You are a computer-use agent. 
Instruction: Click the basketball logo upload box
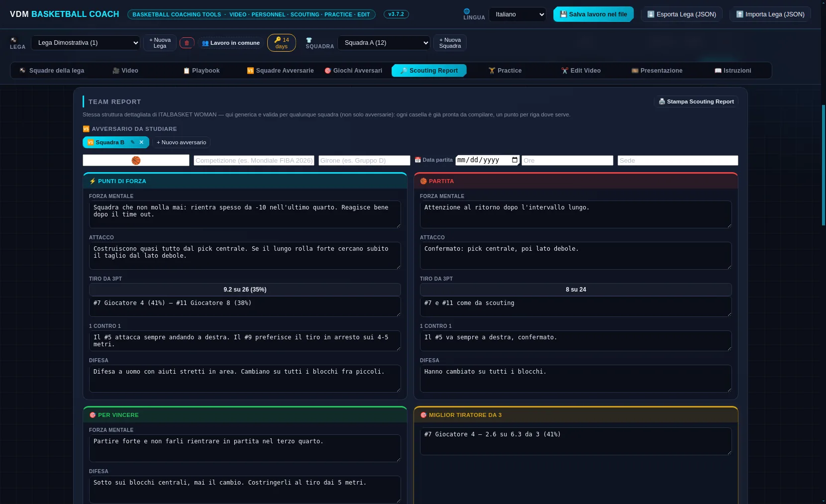(136, 160)
